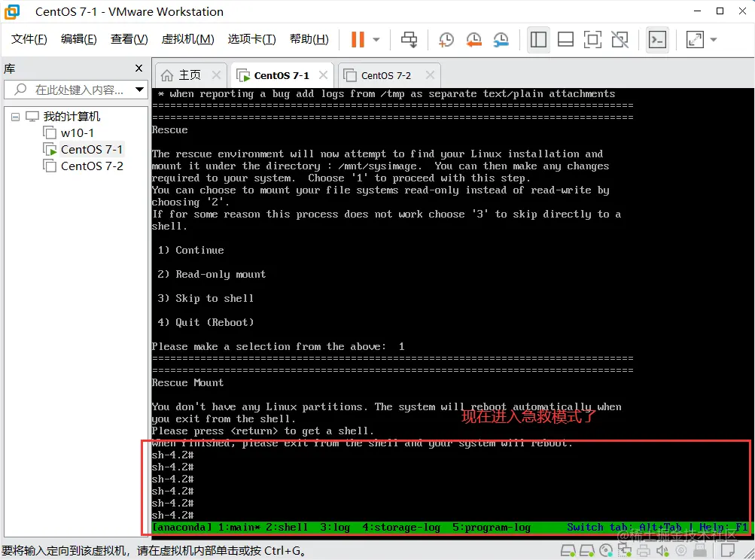Viewport: 755px width, 560px height.
Task: Click the webcam device status icon
Action: pos(681,550)
